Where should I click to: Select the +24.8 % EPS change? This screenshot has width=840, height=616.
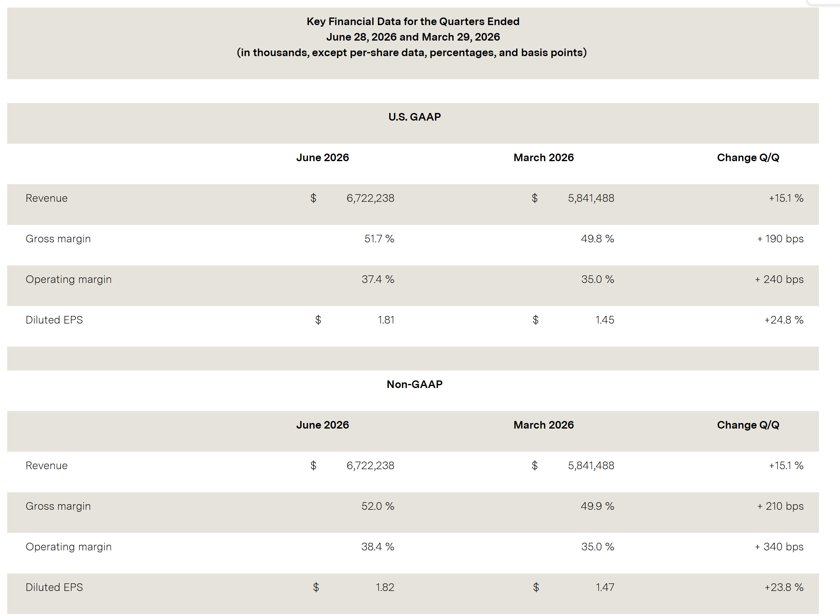784,320
